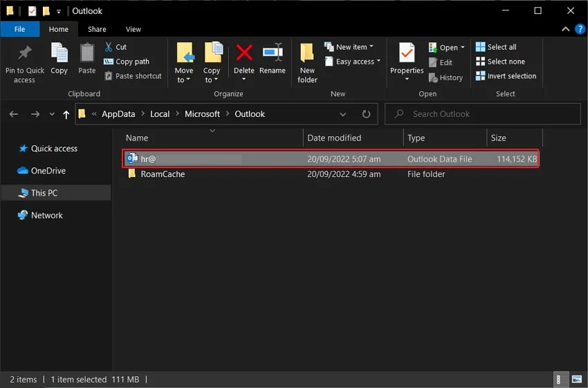Go back with the left arrow
Image resolution: width=588 pixels, height=388 pixels.
tap(14, 114)
